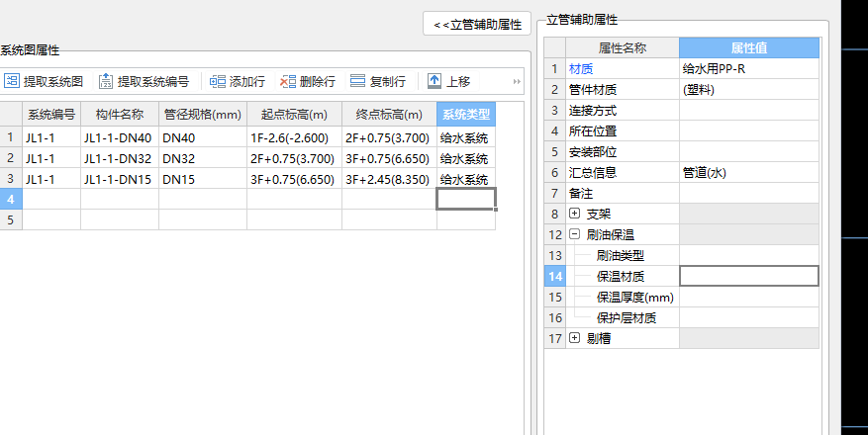Click the DN32 pipe size cell
Screen dimensions: 868x435
[x=203, y=158]
